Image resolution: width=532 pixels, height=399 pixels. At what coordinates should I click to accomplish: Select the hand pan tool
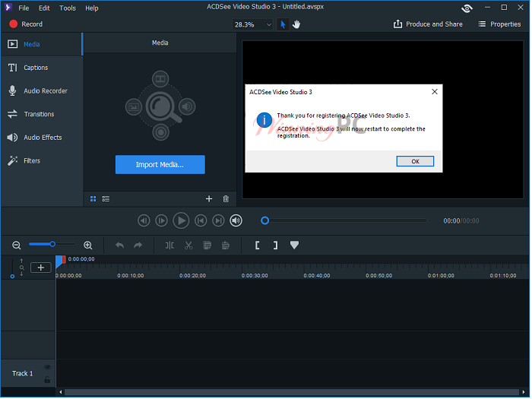296,24
